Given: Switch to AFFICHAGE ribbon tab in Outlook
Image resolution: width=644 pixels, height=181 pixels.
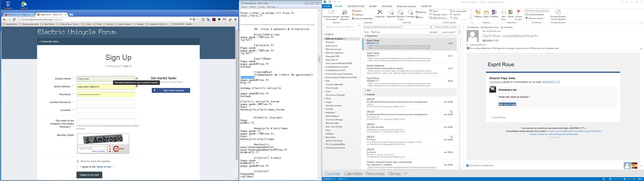Looking at the screenshot, I should [387, 6].
